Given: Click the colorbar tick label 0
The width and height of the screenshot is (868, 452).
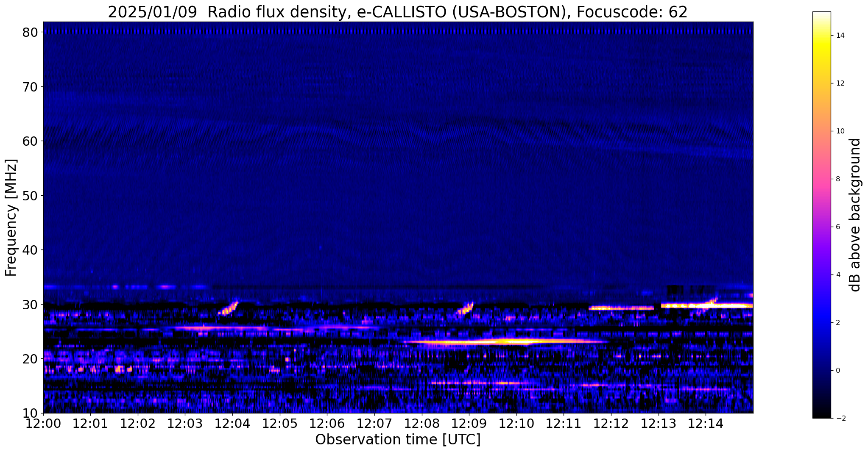Looking at the screenshot, I should click(837, 371).
